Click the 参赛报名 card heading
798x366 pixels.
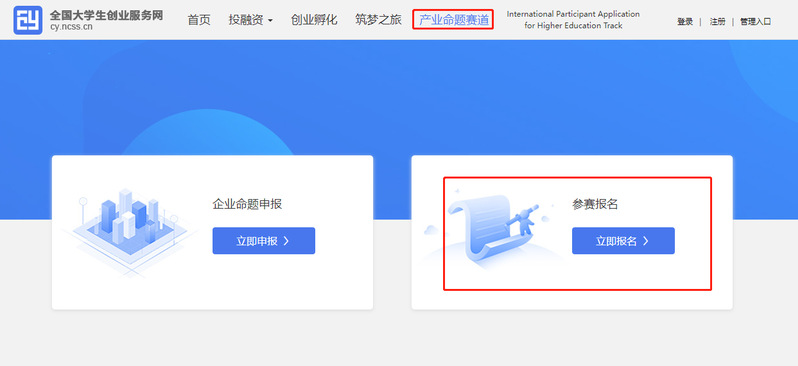(x=595, y=205)
